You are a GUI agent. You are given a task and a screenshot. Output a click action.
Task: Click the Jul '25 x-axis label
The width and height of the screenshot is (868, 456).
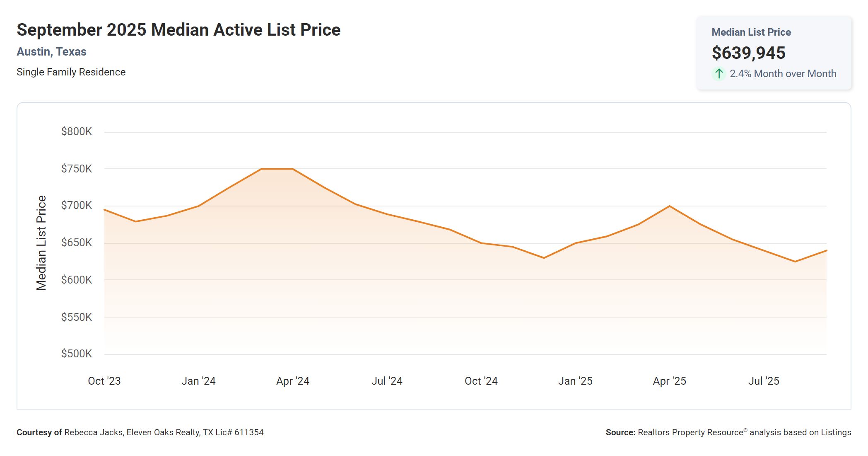click(x=764, y=381)
